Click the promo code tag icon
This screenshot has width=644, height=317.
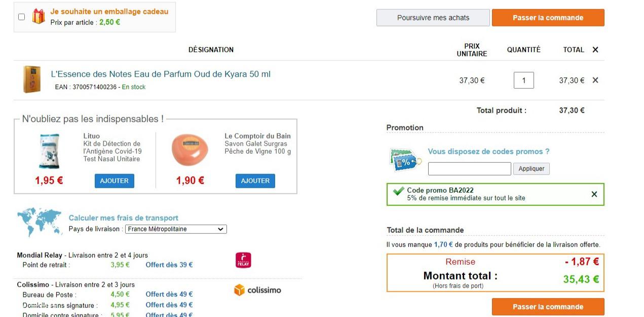(405, 159)
